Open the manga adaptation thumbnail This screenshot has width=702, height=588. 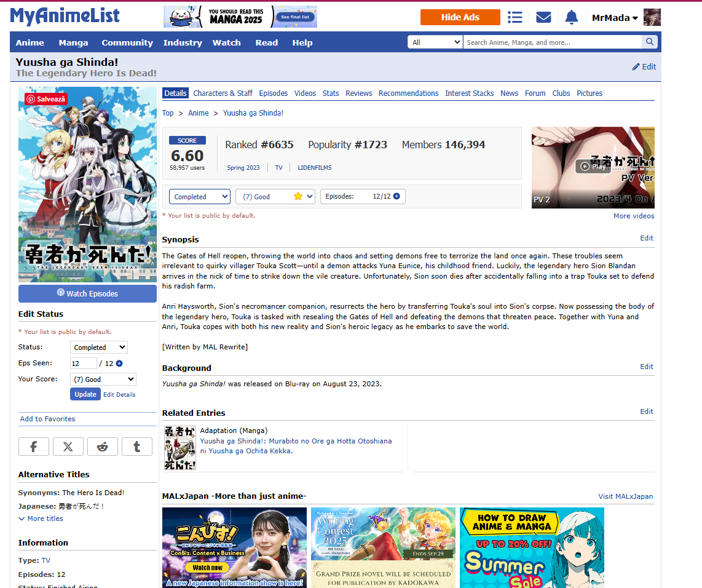coord(180,448)
